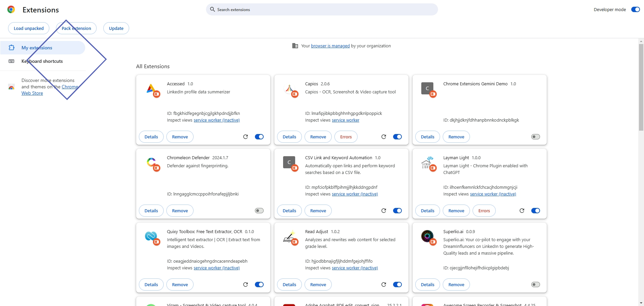Reload CSV Link and Keyword Automation
Viewport: 644px width, 306px height.
click(x=384, y=211)
